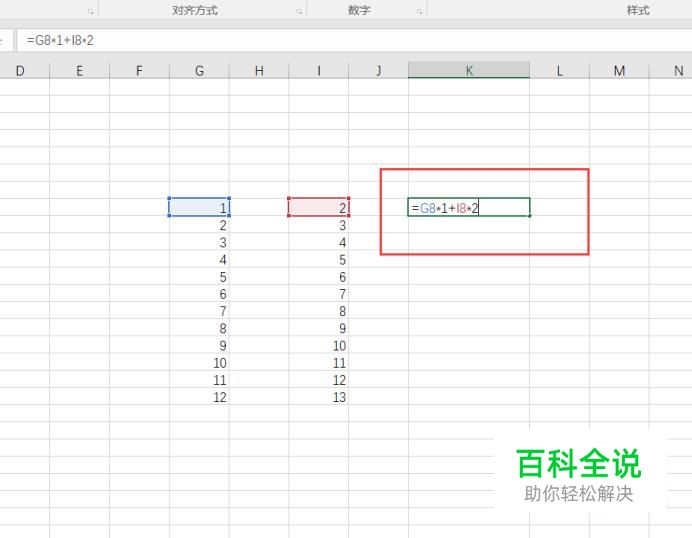Click column I cell containing 7
Viewport: 692px width, 538px height.
point(319,294)
